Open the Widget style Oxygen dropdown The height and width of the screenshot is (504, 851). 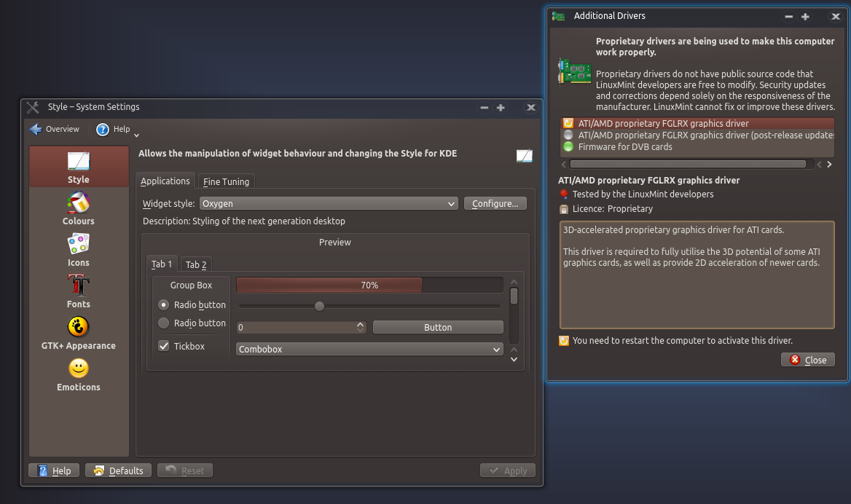(x=329, y=203)
